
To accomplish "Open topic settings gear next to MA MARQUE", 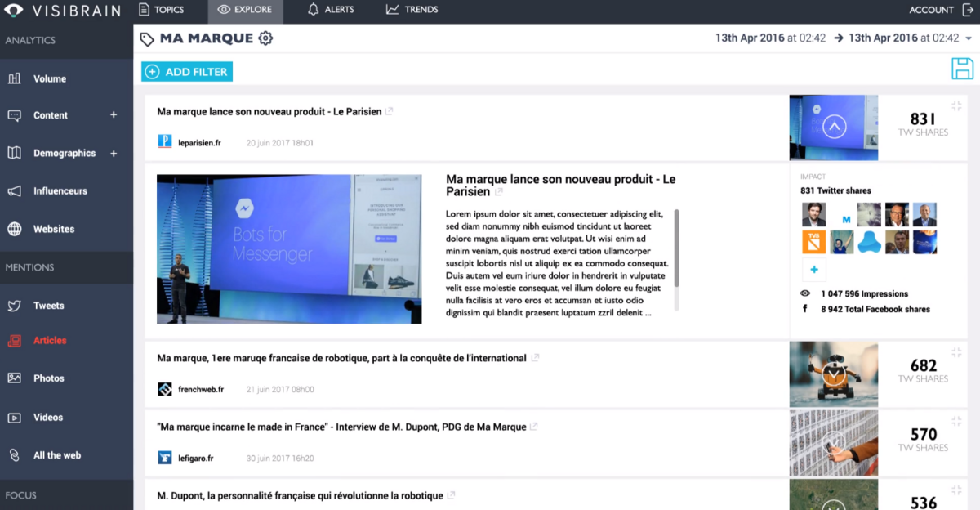I will click(x=265, y=38).
